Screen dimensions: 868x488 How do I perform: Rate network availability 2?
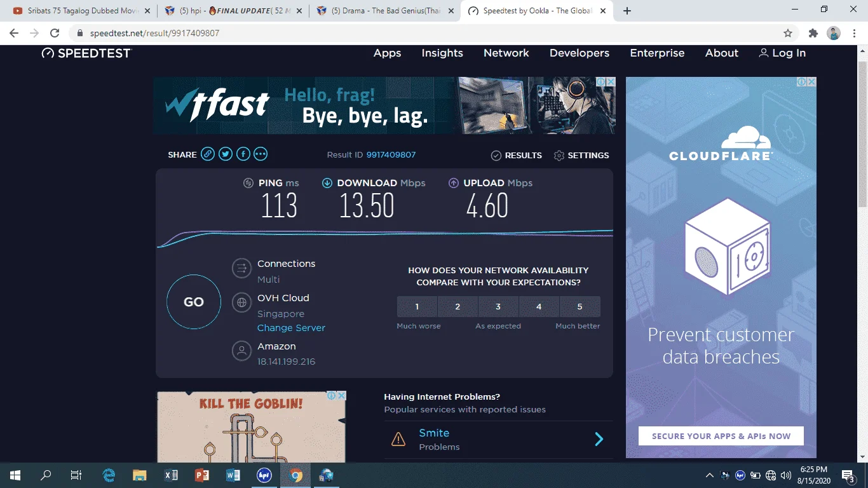[x=458, y=306]
